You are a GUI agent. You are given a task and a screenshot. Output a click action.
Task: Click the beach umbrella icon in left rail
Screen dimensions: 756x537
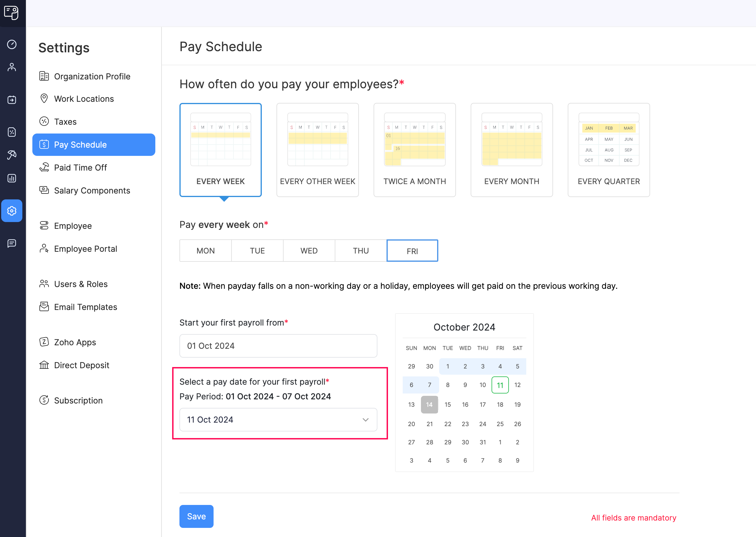[x=12, y=154]
